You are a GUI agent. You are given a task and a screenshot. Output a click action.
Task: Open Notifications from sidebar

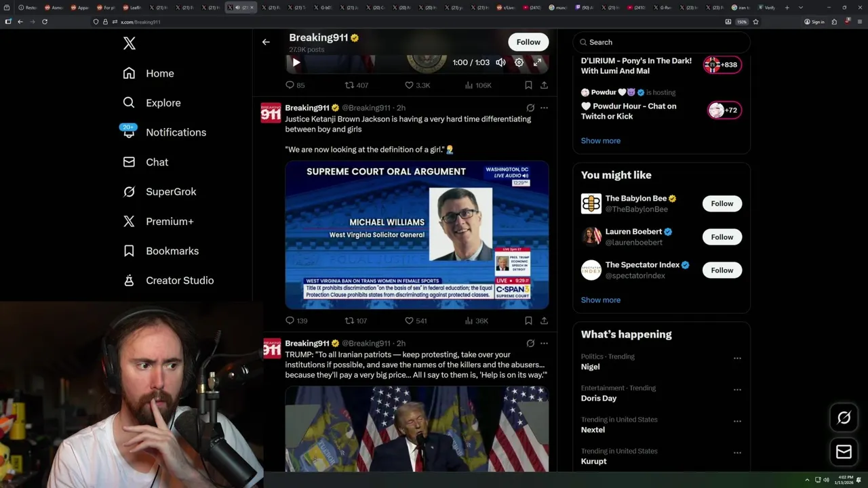[x=165, y=132]
